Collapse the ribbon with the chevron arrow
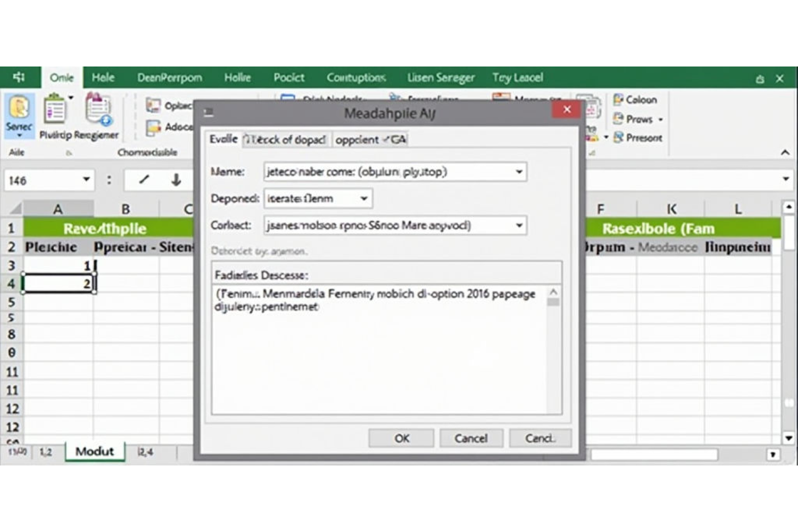798x532 pixels. tap(785, 153)
